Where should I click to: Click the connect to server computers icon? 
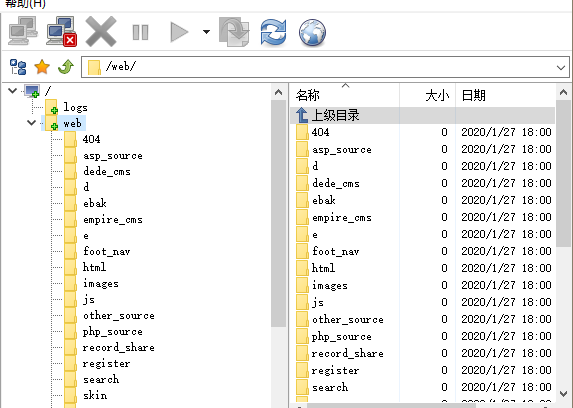click(23, 32)
